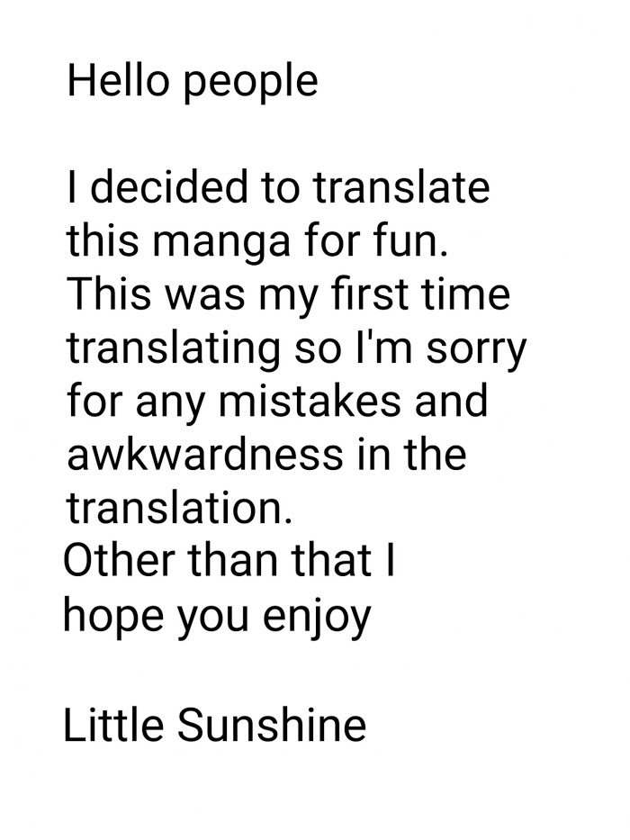This screenshot has width=630, height=840.
Task: Select the word "awkwardness"
Action: click(204, 455)
